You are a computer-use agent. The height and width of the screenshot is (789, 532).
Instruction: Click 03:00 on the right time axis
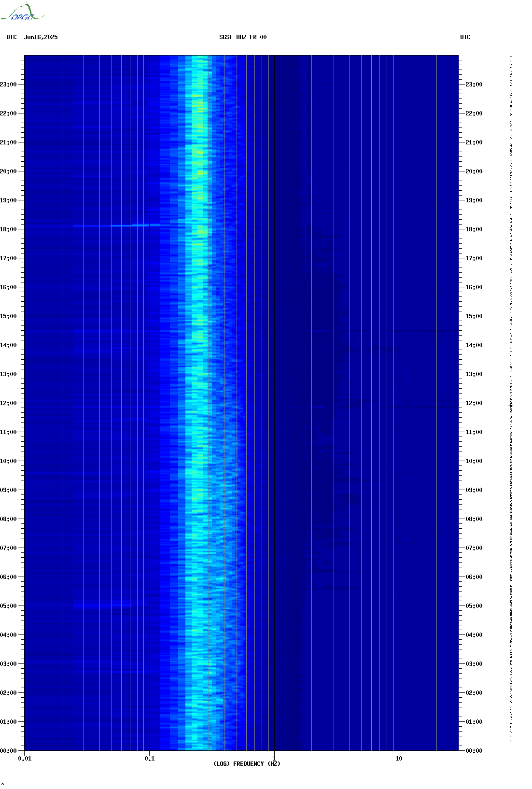474,664
